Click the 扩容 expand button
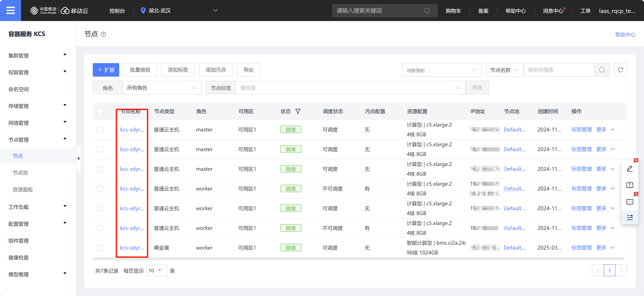The height and width of the screenshot is (296, 644). point(106,70)
